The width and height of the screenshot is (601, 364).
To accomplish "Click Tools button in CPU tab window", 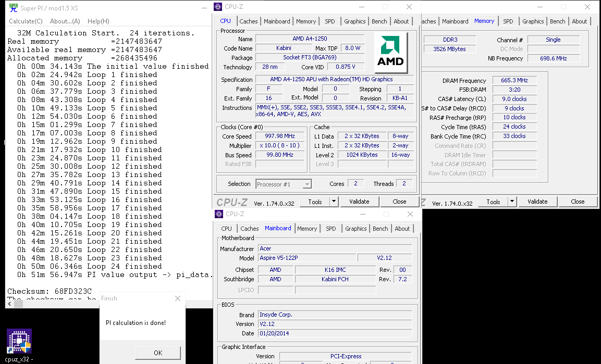I will coord(315,202).
